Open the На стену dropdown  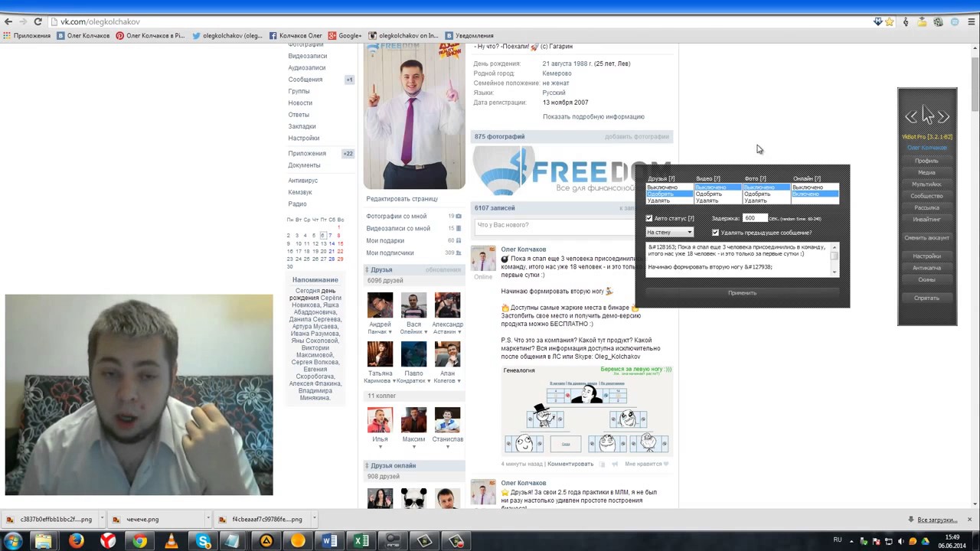click(x=670, y=233)
